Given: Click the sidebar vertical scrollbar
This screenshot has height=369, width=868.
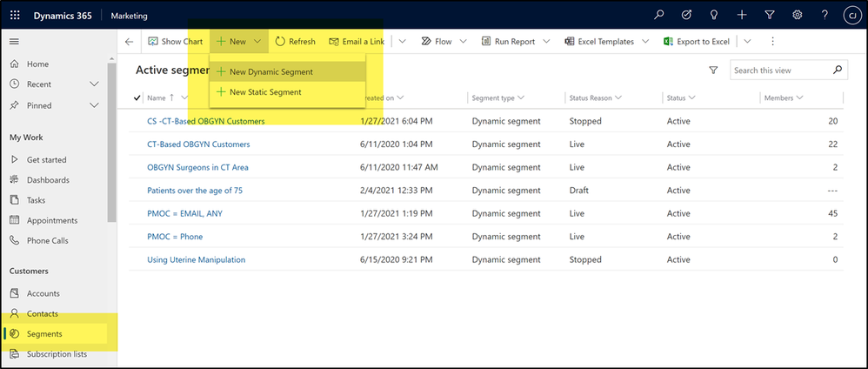Looking at the screenshot, I should [x=112, y=142].
